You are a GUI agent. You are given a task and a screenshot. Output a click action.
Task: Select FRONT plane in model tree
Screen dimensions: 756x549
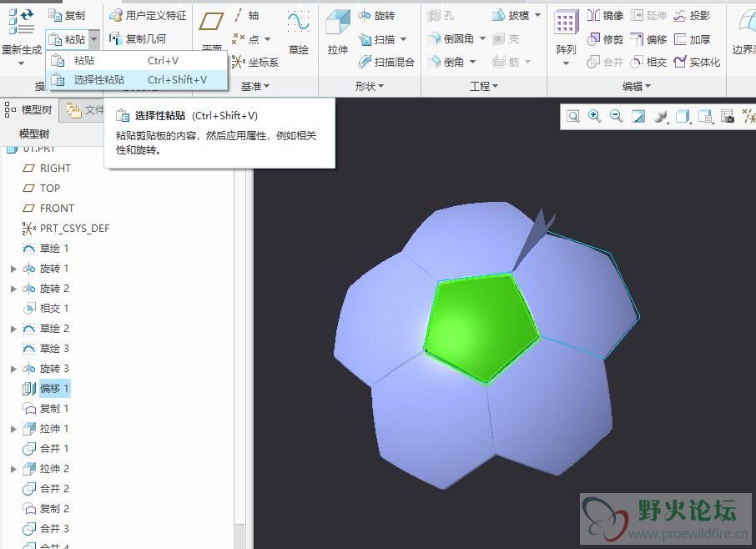click(x=48, y=209)
